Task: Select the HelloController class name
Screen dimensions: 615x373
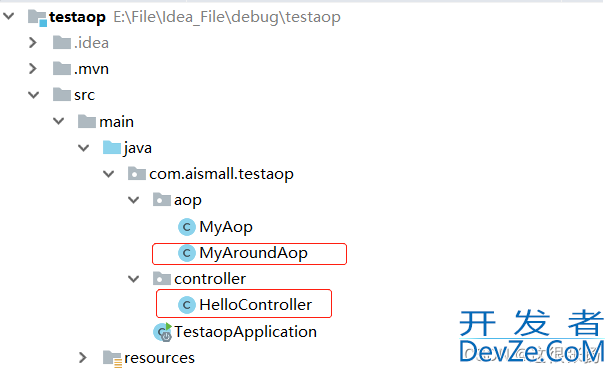Action: click(256, 305)
